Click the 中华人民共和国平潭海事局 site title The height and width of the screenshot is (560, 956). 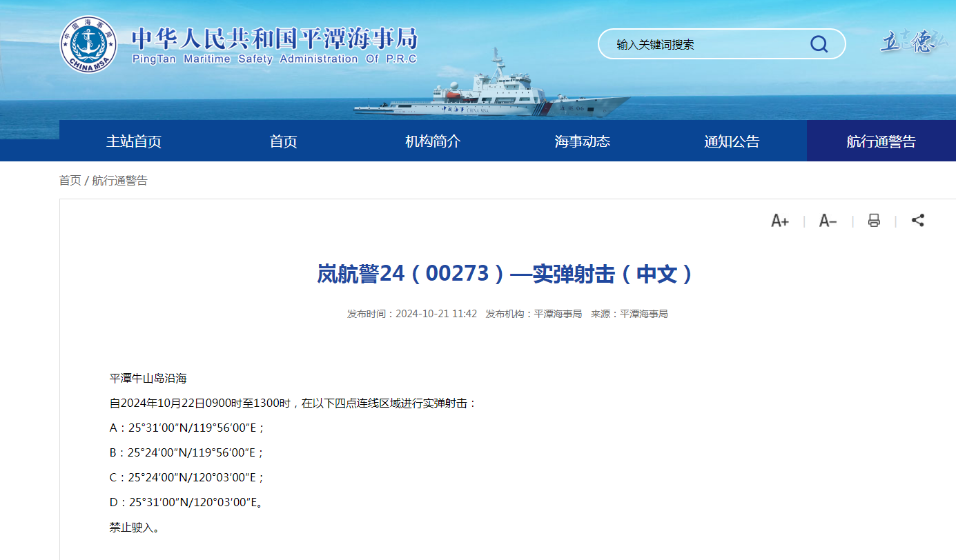(274, 39)
